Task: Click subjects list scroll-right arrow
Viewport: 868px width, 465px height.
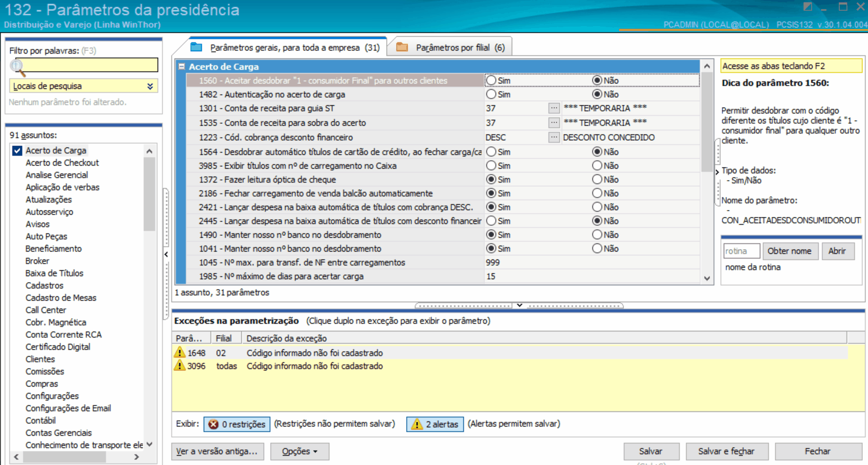Action: (x=136, y=457)
